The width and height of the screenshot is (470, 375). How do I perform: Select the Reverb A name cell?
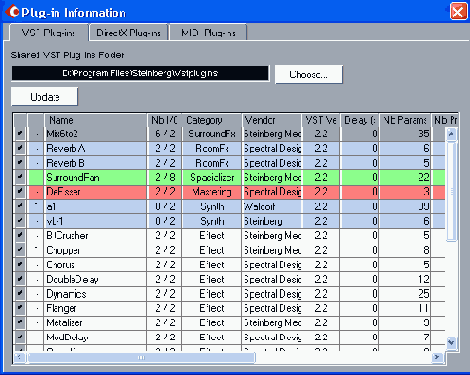tap(95, 148)
